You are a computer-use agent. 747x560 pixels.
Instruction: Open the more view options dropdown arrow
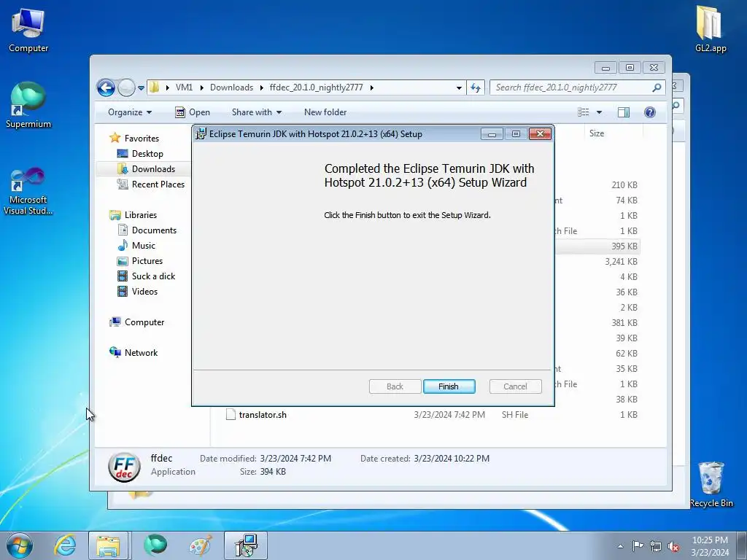[600, 112]
